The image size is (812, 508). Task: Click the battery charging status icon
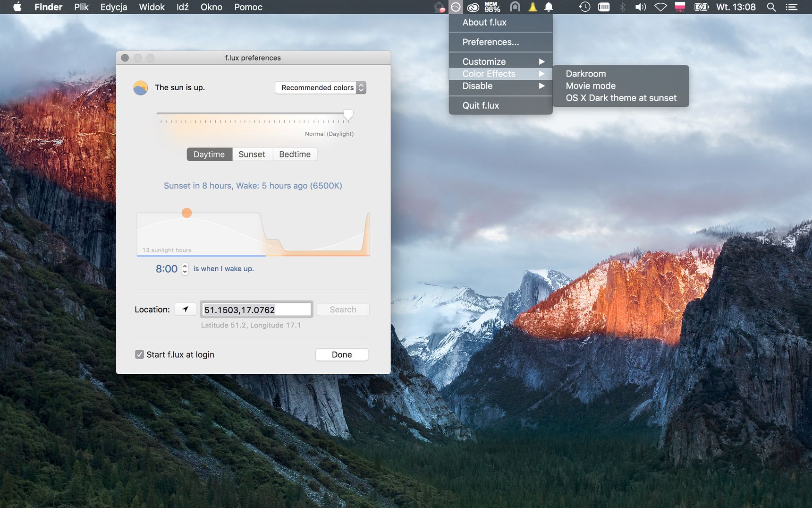coord(702,7)
